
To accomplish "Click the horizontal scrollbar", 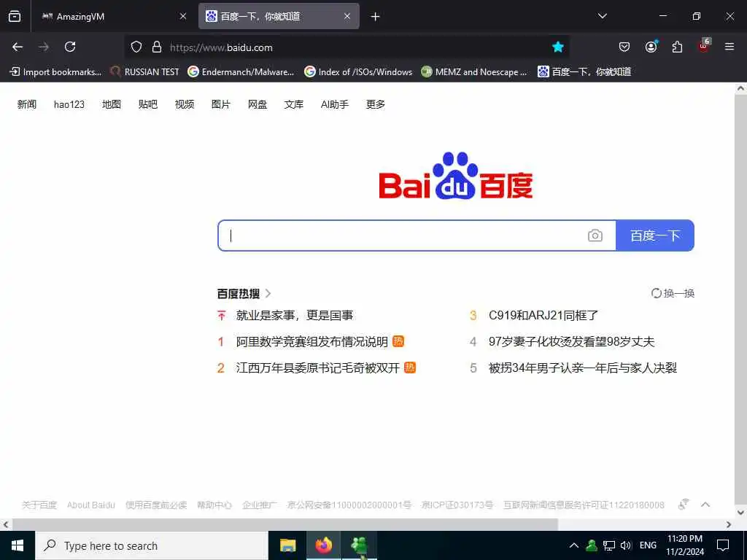I will [285, 524].
